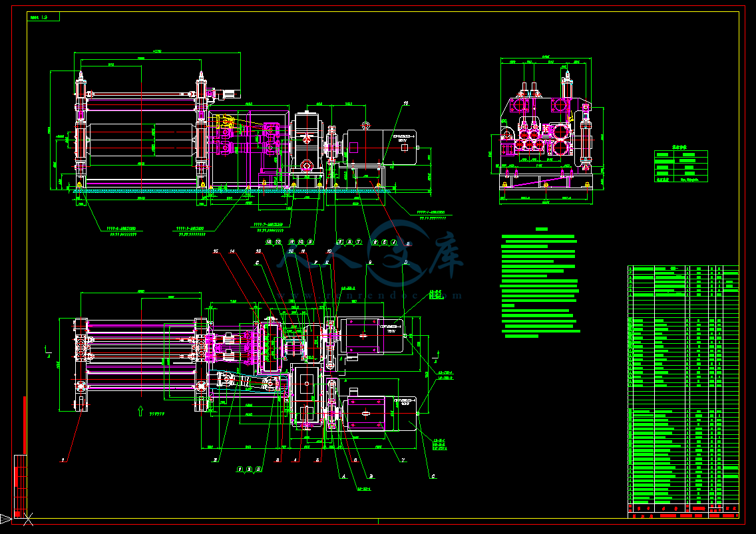Click uncircled label "1" with the red leader

[63, 460]
